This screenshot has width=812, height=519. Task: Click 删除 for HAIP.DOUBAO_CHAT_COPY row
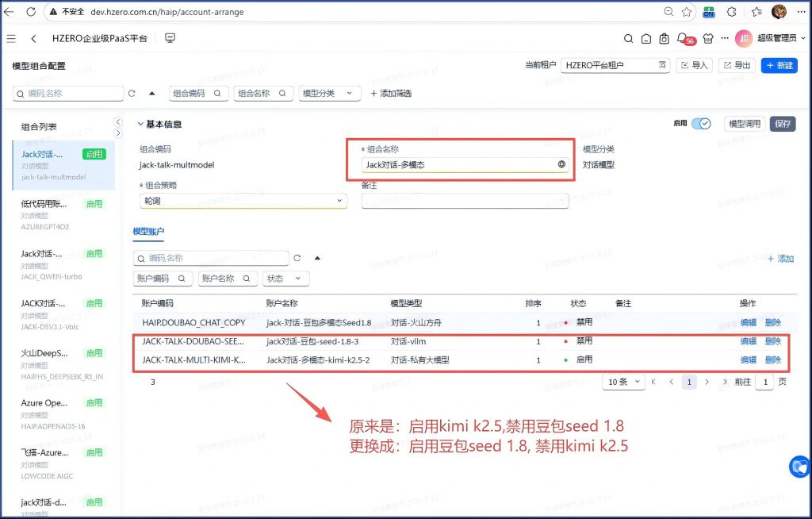pyautogui.click(x=772, y=322)
